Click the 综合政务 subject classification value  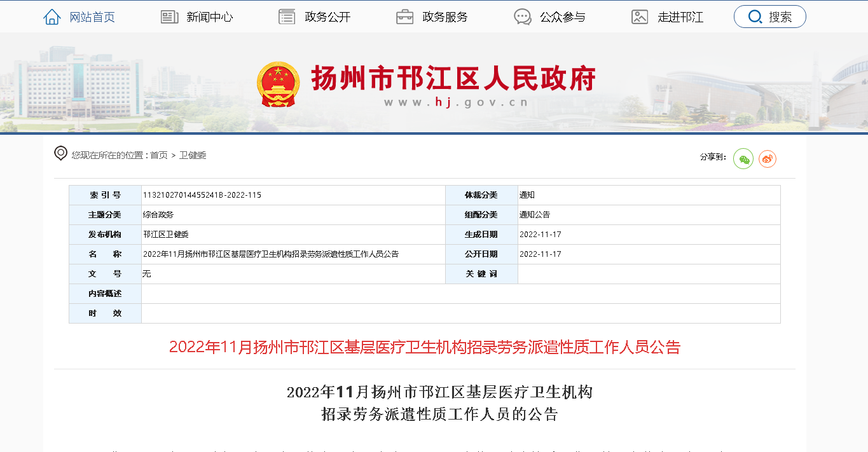[x=158, y=215]
